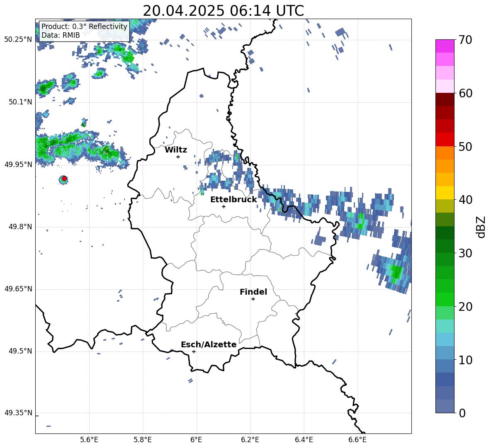Click the 49.5°N latitude label
This screenshot has height=448, width=491.
tap(20, 351)
